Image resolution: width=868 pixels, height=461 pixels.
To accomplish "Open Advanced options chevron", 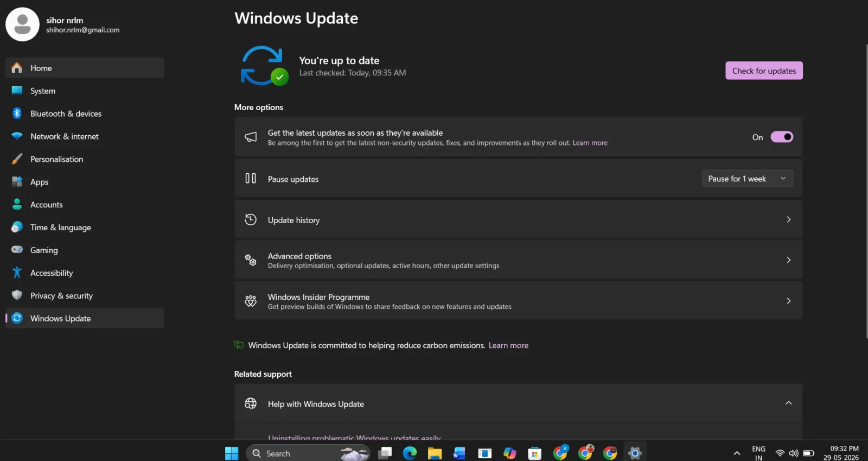I will [x=789, y=260].
